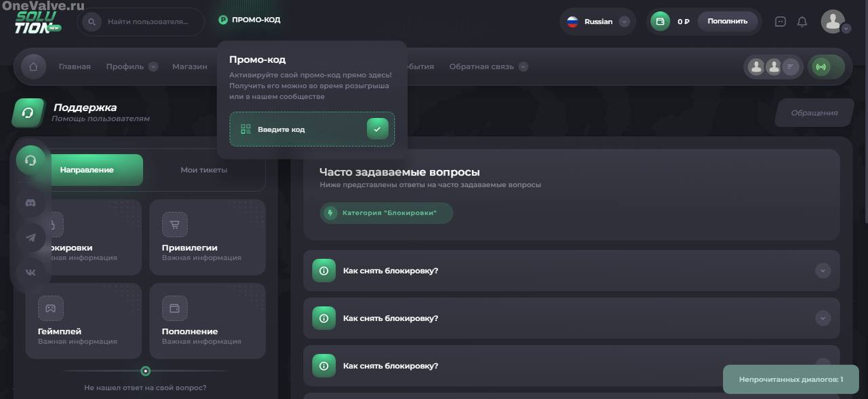This screenshot has height=399, width=868.
Task: Click the notification bell icon
Action: (802, 22)
